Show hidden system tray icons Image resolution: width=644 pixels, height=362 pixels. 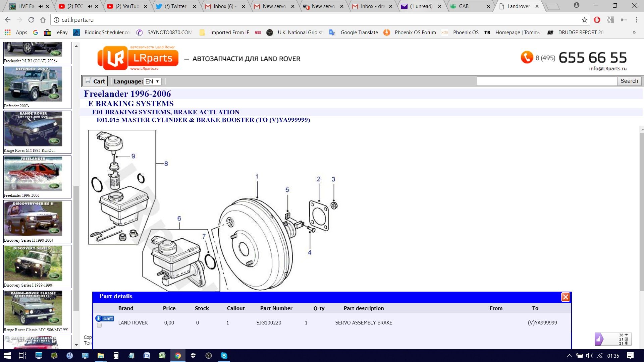coord(569,356)
